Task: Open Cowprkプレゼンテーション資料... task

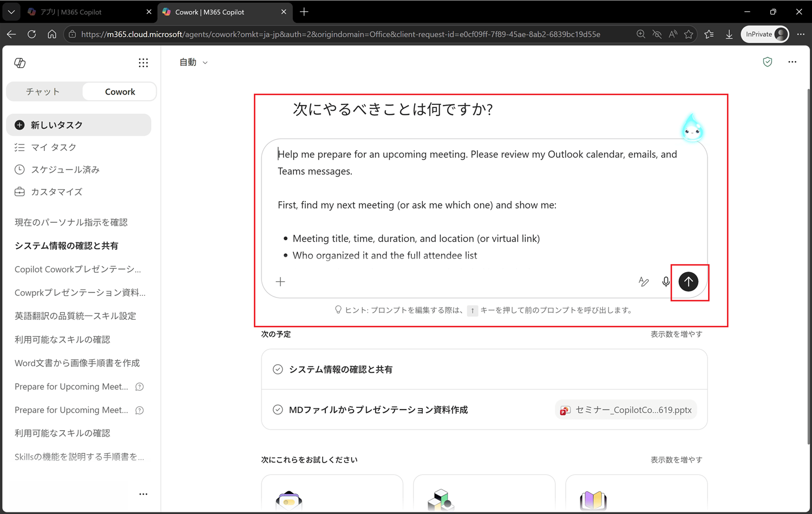Action: (x=80, y=293)
